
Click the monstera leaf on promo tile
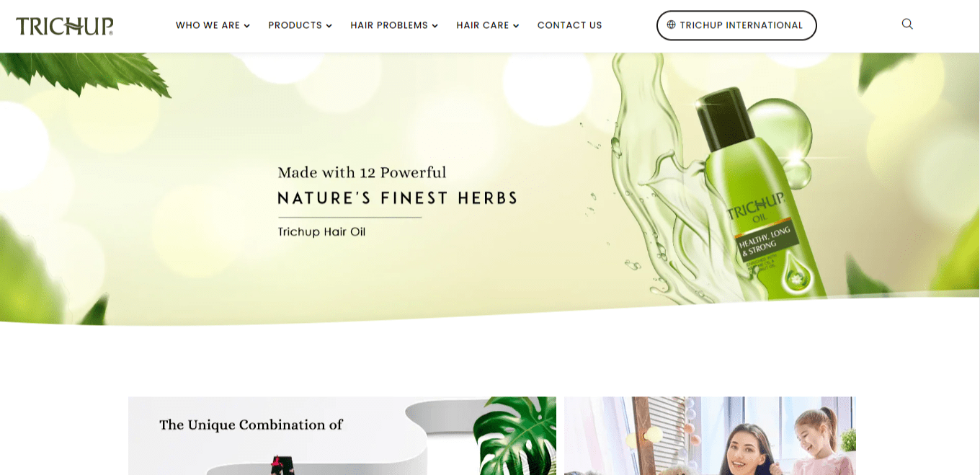pos(515,435)
